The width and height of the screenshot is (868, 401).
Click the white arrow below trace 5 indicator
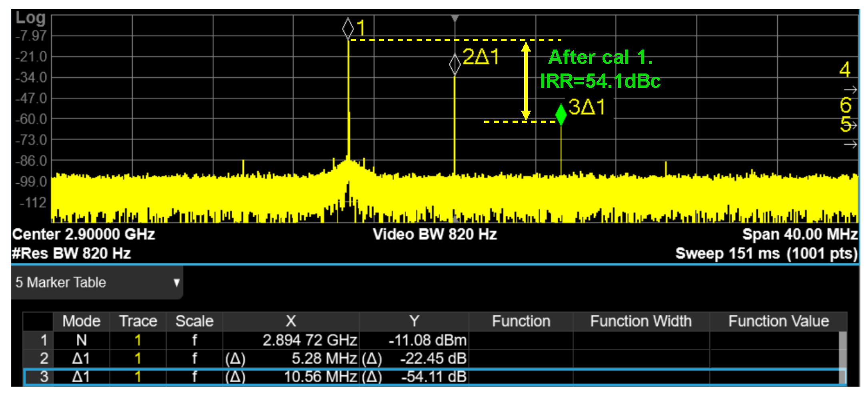851,143
